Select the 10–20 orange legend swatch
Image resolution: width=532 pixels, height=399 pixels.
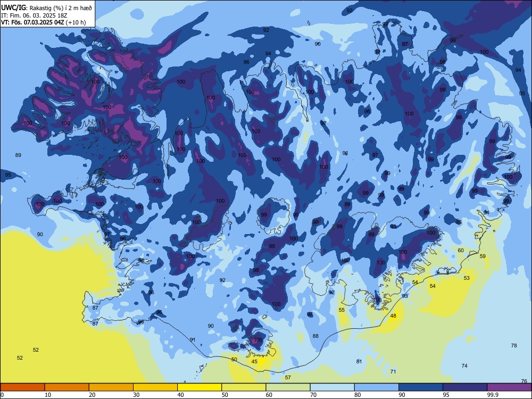tap(67, 387)
